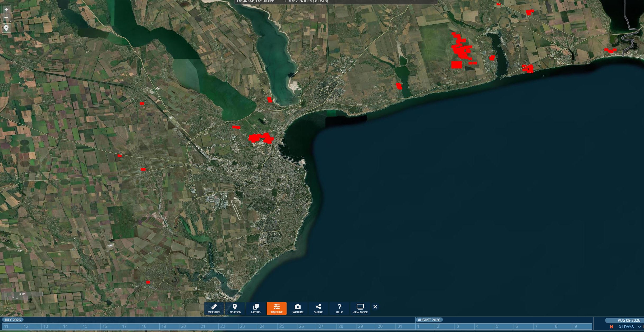Select July 17 on the timeline

(130, 326)
